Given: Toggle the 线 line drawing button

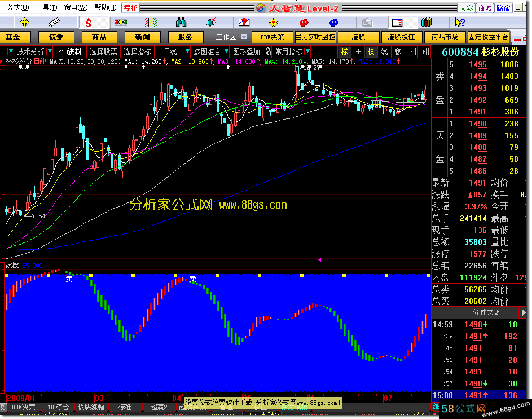Looking at the screenshot, I should tap(384, 51).
